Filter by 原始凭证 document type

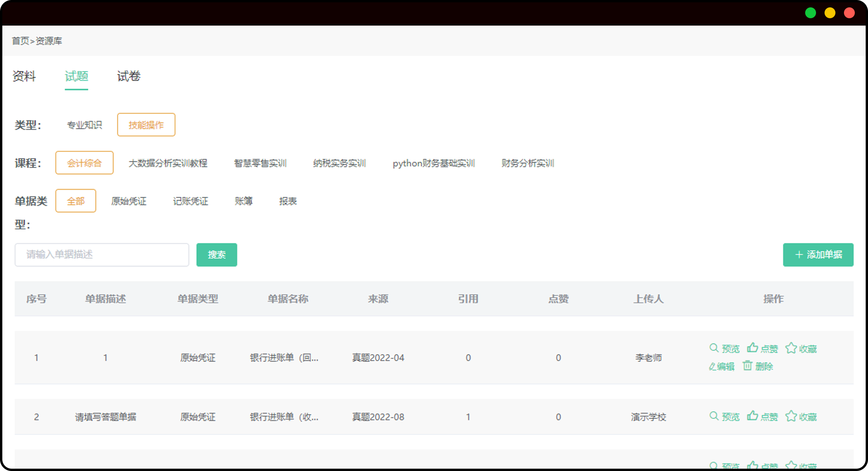tap(129, 201)
